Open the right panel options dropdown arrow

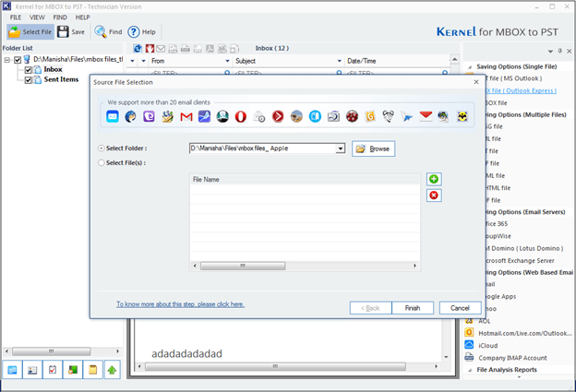tap(550, 52)
